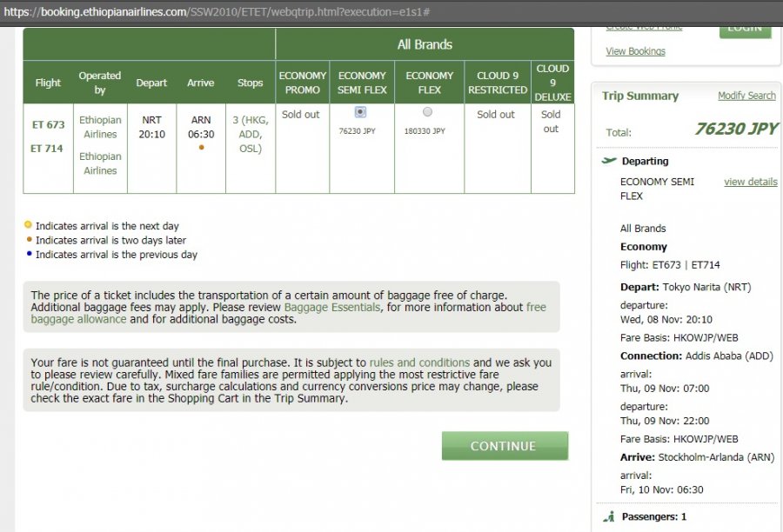Click the Economy Semi Flex column header
The image size is (783, 532).
pyautogui.click(x=362, y=83)
